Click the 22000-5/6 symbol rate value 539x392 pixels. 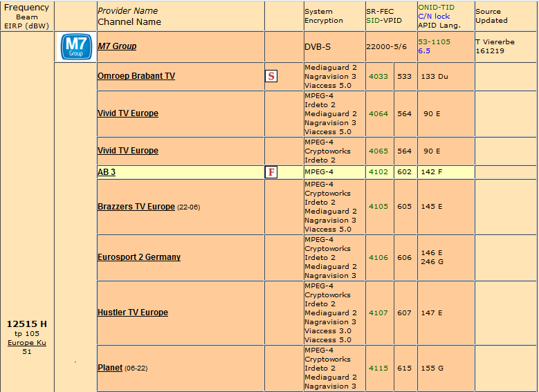pyautogui.click(x=386, y=47)
